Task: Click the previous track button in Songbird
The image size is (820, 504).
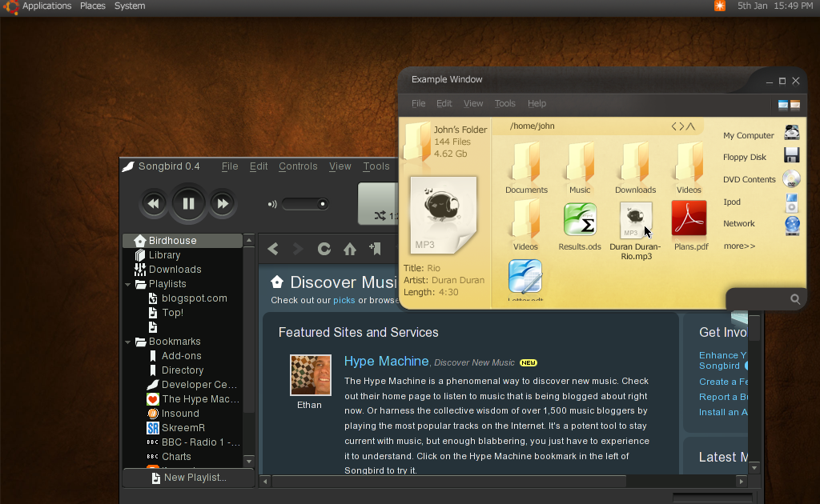Action: click(153, 204)
